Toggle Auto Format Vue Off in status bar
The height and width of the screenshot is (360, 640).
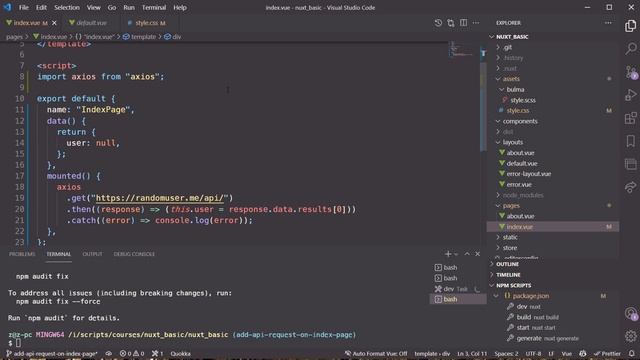click(376, 353)
